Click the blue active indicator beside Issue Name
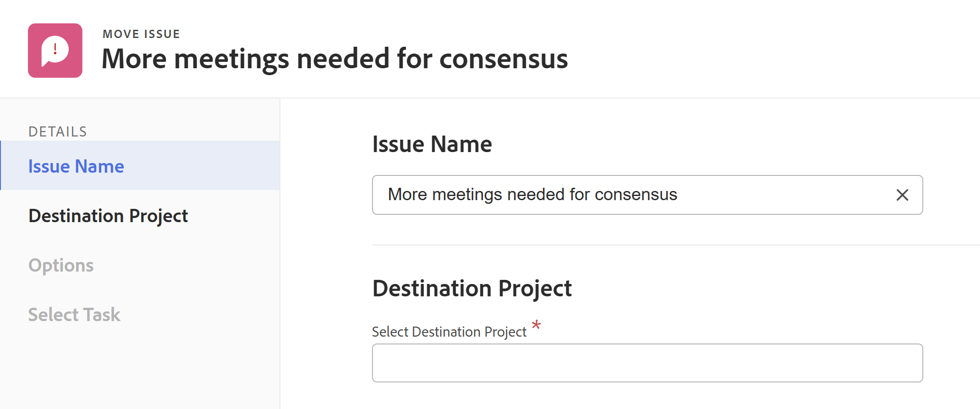This screenshot has width=980, height=409. click(x=1, y=165)
